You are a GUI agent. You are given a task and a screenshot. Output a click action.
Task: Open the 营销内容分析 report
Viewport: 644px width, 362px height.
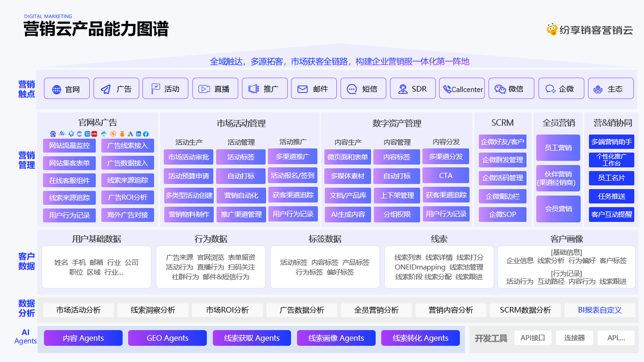(x=451, y=310)
